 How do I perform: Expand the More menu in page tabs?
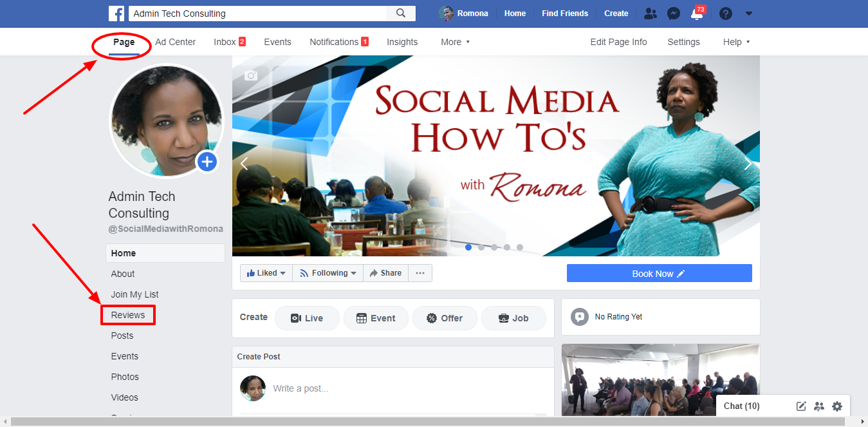pos(455,42)
